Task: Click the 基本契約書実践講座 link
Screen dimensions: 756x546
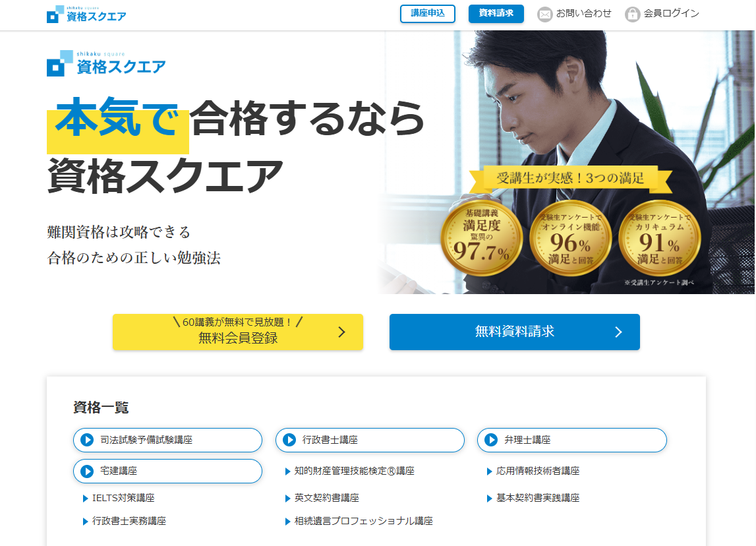Action: 538,498
